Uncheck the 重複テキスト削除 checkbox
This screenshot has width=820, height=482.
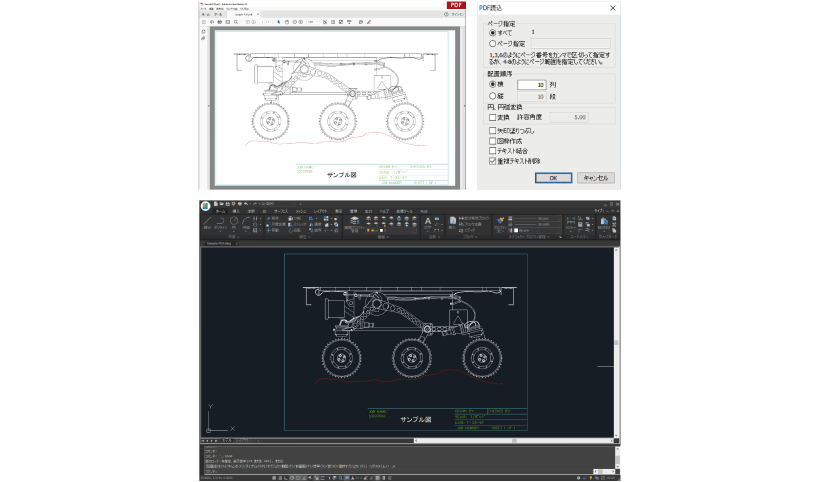tap(491, 160)
